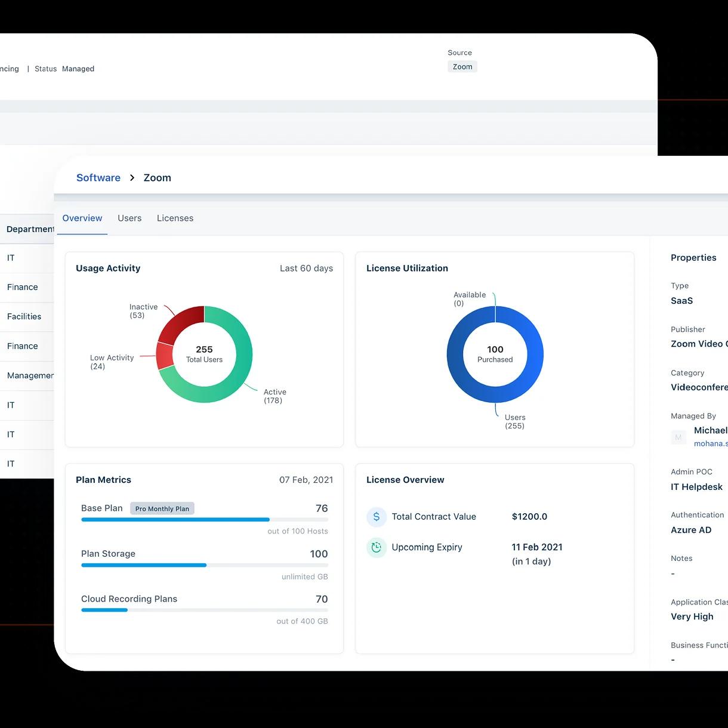This screenshot has width=728, height=728.
Task: Click the dollar icon beside Total Contract Value
Action: pos(377,517)
